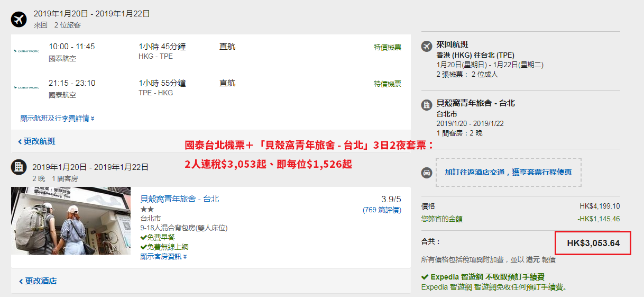Click the 21:15 - 23:10 return time
The width and height of the screenshot is (644, 297).
(72, 83)
